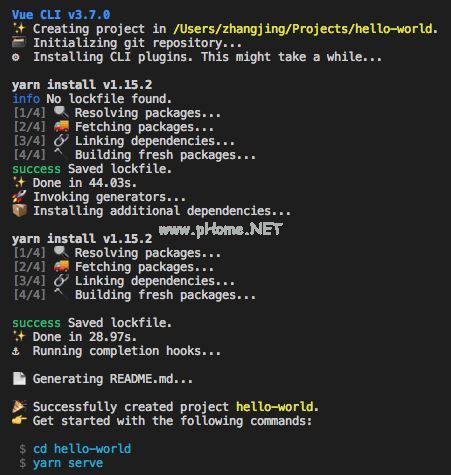Click the file drawer emoji beside Initializing git

tap(19, 43)
